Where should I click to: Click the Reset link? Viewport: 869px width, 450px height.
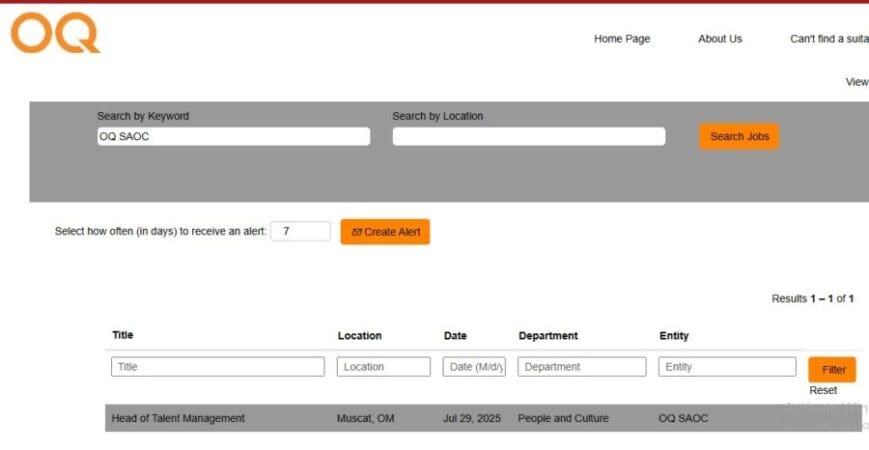coord(823,390)
